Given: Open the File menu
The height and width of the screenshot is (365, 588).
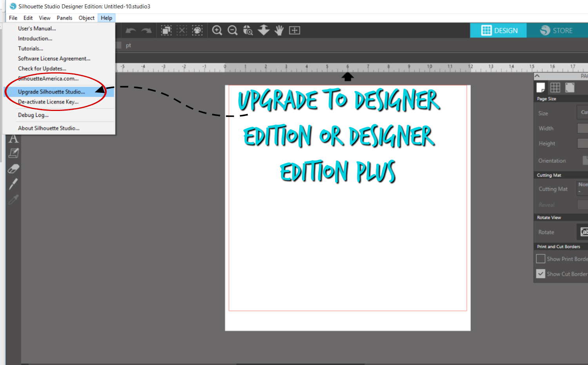Looking at the screenshot, I should [x=13, y=18].
